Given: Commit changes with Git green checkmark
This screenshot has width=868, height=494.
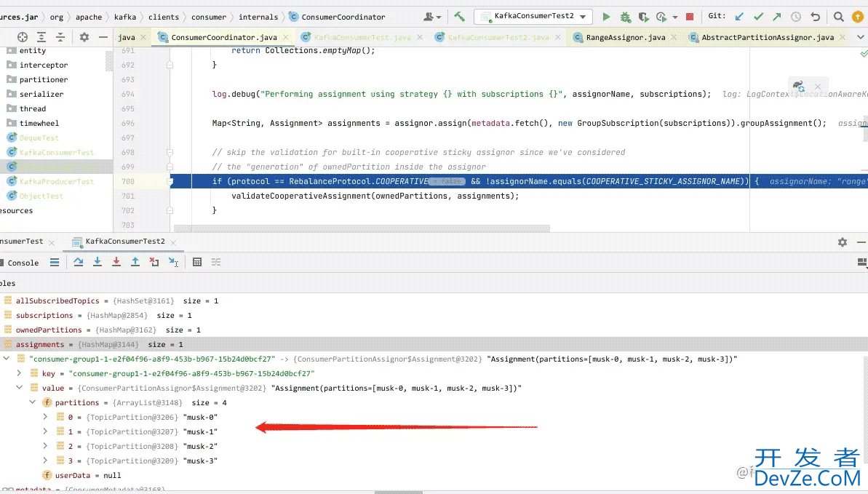Looking at the screenshot, I should [x=758, y=17].
